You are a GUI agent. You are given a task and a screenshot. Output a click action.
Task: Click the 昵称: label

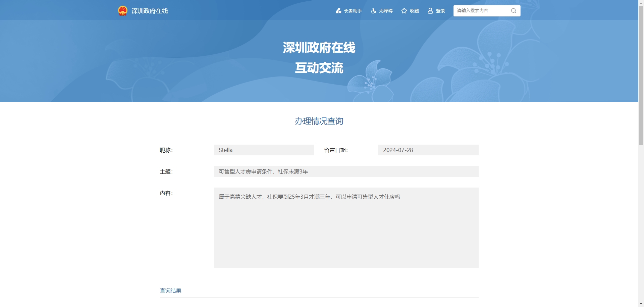[166, 150]
